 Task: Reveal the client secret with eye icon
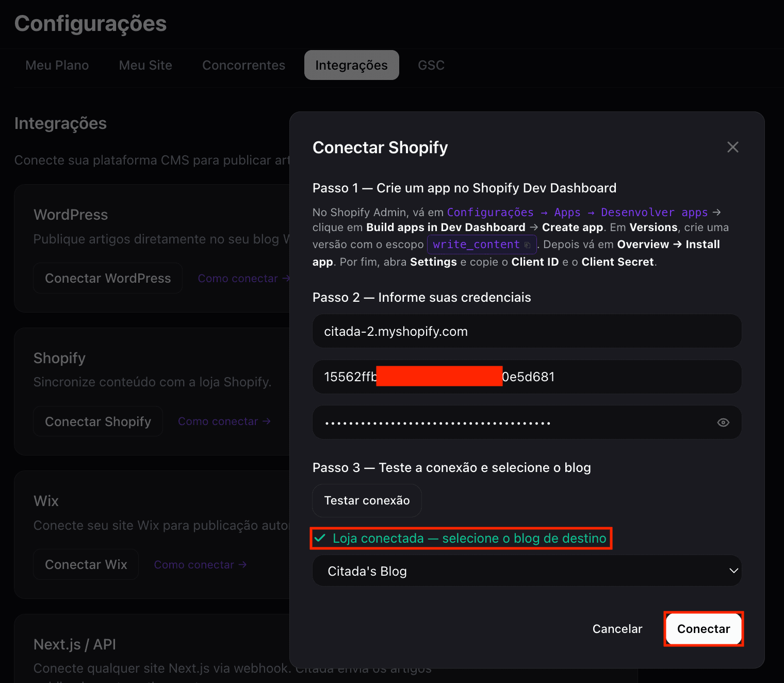pyautogui.click(x=723, y=422)
